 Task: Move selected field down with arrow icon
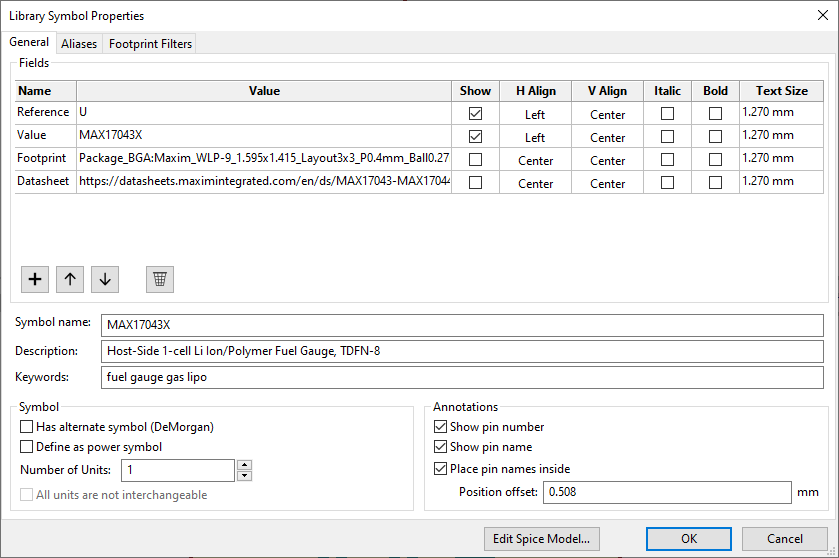pos(104,280)
